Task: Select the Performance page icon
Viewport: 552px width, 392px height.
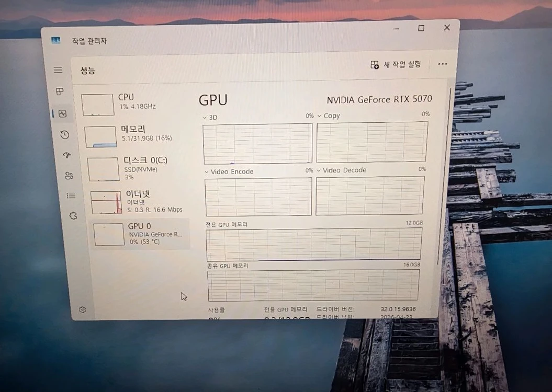Action: (x=63, y=113)
